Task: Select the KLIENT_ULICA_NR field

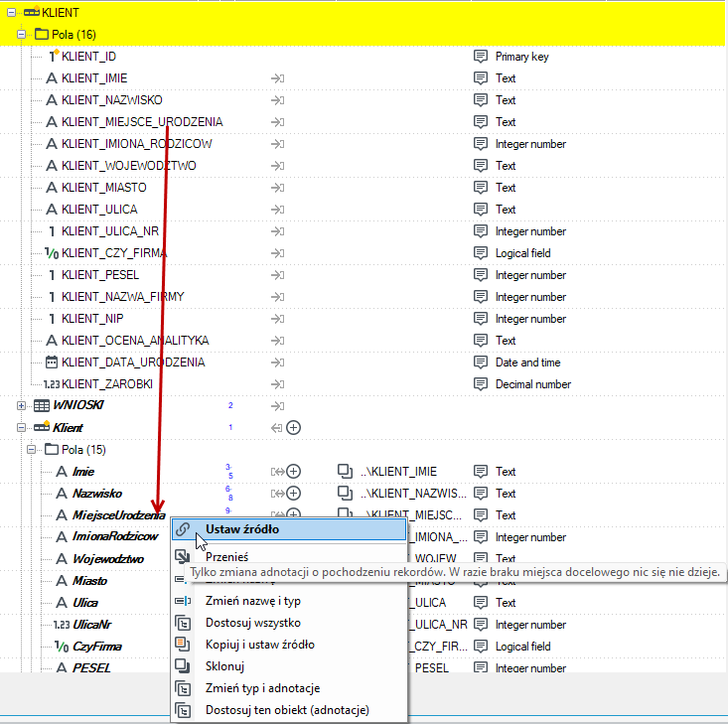Action: coord(110,231)
